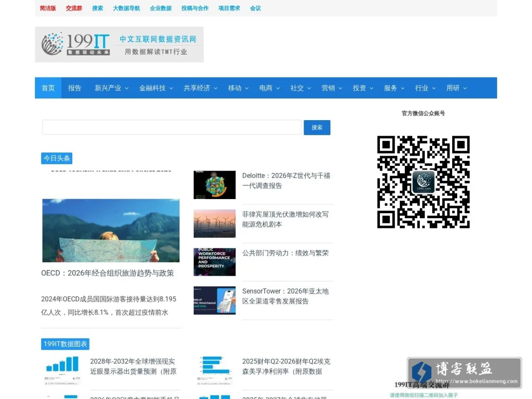Expand the 共享经济 menu
This screenshot has height=399, width=532.
tap(200, 88)
